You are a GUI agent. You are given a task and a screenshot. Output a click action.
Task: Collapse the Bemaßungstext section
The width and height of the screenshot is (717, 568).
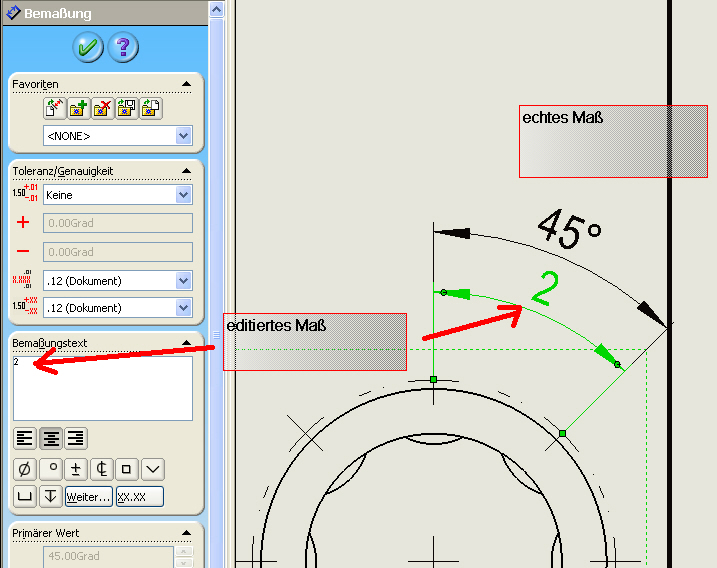coord(186,343)
